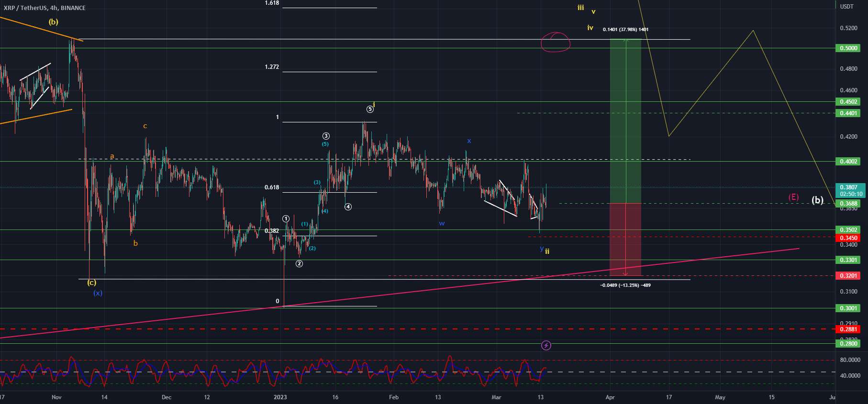Click the Mar date on time axis

click(496, 397)
